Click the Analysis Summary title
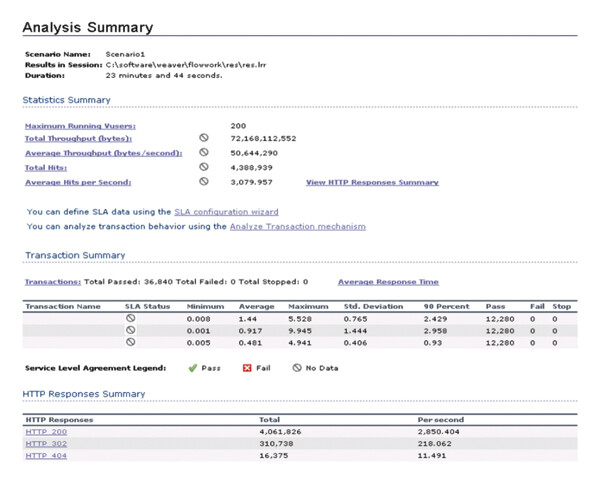This screenshot has height=483, width=600. click(x=88, y=27)
